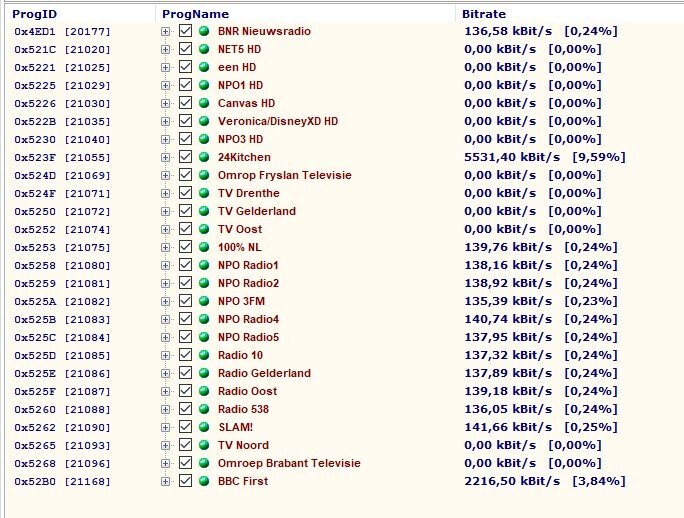Click the 141,66 kBit/s bitrate value
This screenshot has width=684, height=518.
508,427
